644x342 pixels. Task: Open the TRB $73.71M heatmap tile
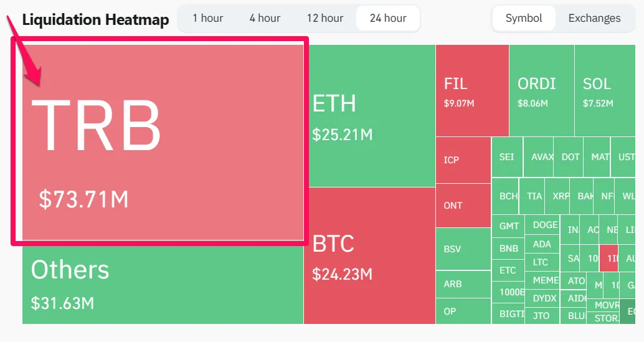(163, 143)
